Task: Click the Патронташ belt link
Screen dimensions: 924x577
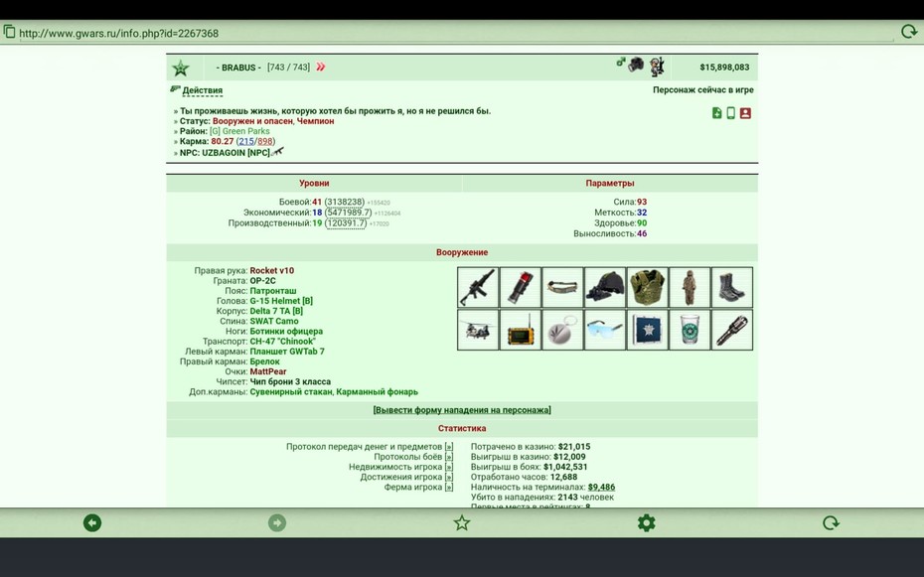Action: pos(273,291)
